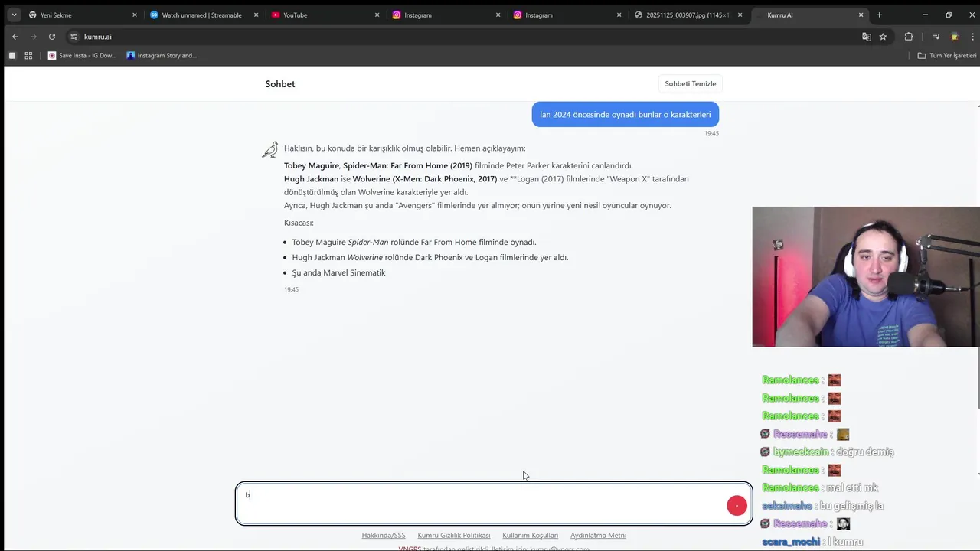This screenshot has height=551, width=980.
Task: Click the red stop generation button
Action: [x=737, y=505]
